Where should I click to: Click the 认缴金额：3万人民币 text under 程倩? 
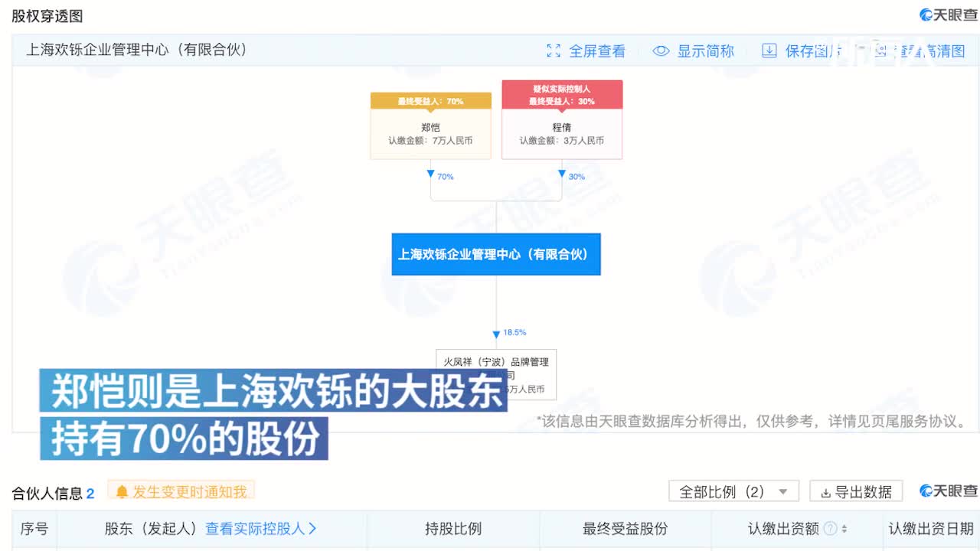click(x=562, y=141)
